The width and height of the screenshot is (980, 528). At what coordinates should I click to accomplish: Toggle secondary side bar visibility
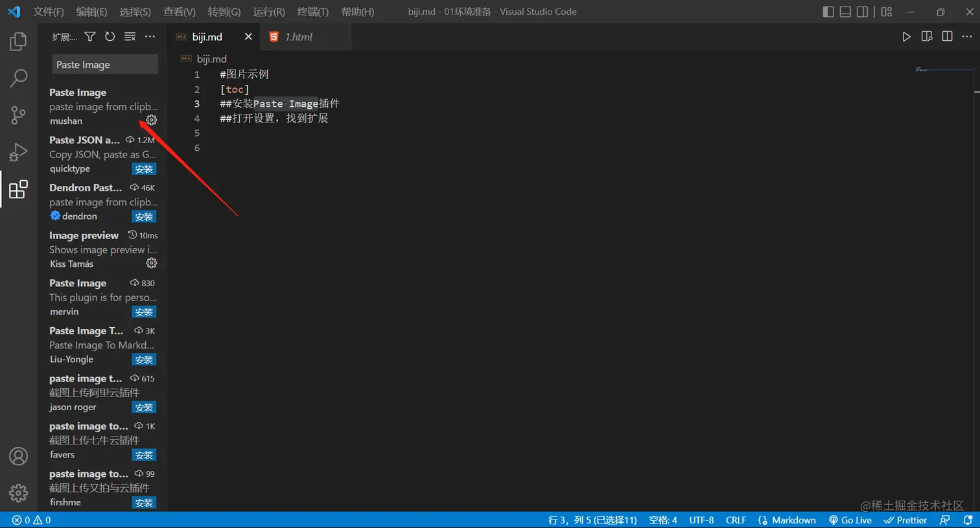tap(862, 12)
